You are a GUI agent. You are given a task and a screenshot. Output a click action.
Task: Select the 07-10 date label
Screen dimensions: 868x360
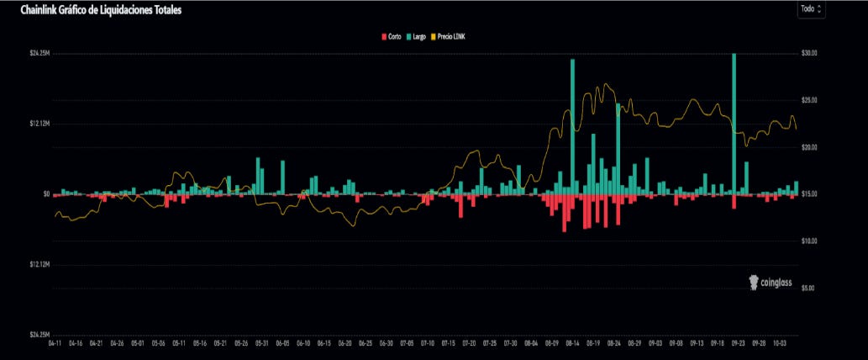(x=428, y=343)
